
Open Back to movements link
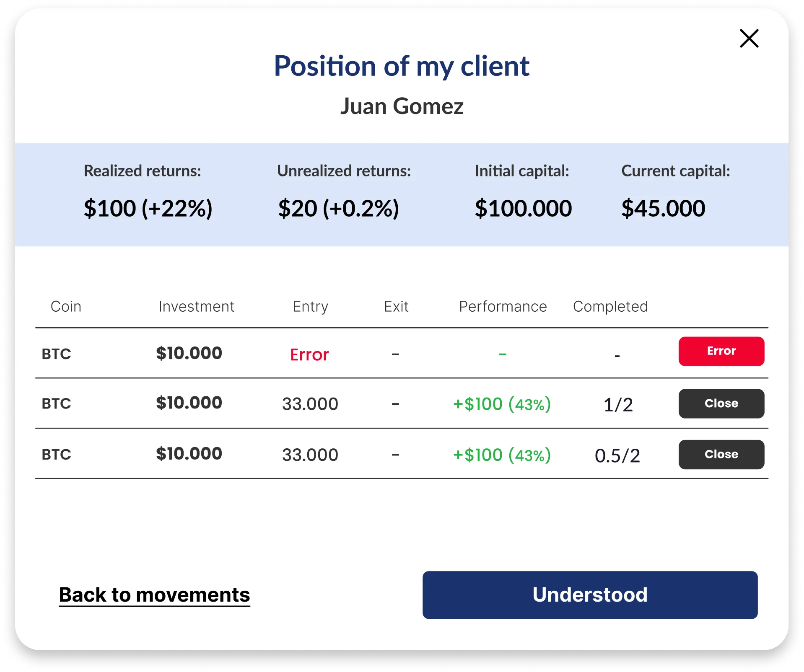click(x=154, y=595)
